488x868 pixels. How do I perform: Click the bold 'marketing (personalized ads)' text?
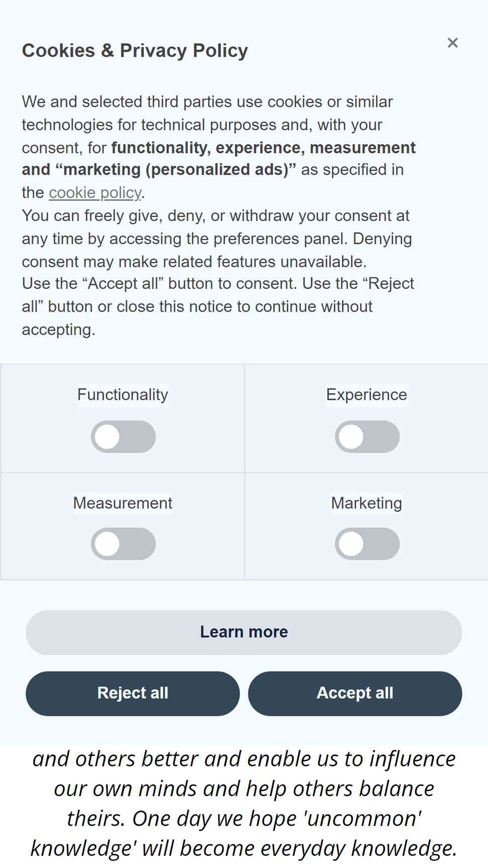pyautogui.click(x=175, y=170)
